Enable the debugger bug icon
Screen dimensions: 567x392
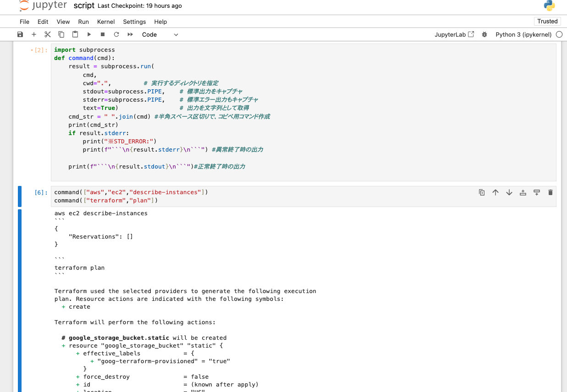click(x=484, y=34)
